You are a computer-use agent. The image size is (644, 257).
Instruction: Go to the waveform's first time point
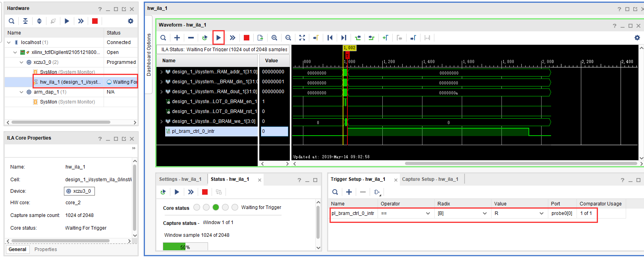click(x=330, y=38)
